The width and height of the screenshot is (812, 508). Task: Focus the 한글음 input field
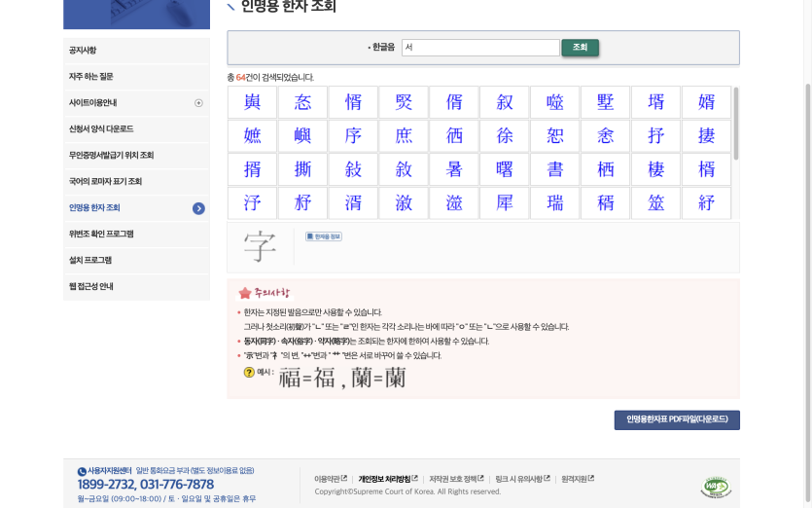click(480, 47)
